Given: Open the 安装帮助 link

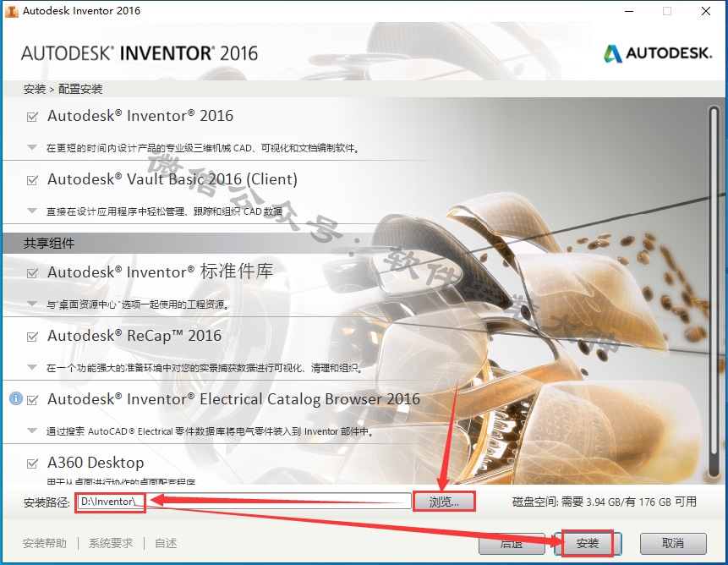Looking at the screenshot, I should [45, 543].
